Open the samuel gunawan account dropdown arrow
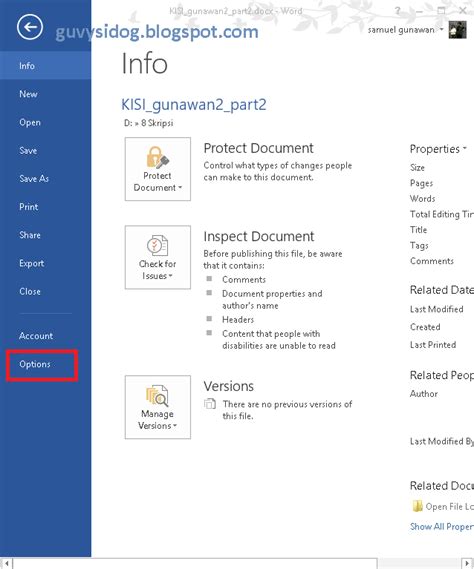The height and width of the screenshot is (569, 474). point(441,29)
